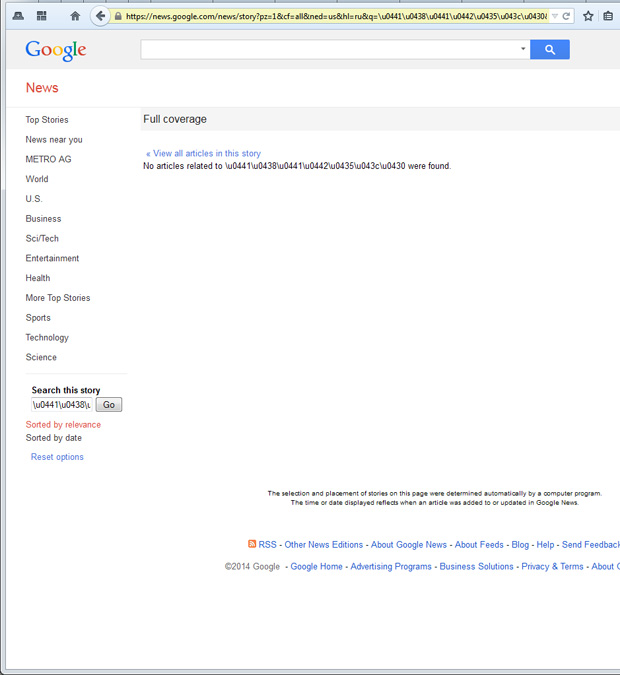Open the Business section

point(43,219)
